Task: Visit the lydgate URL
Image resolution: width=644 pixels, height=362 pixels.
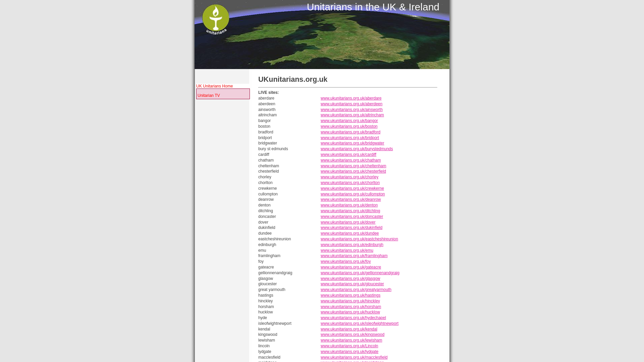Action: pyautogui.click(x=350, y=352)
